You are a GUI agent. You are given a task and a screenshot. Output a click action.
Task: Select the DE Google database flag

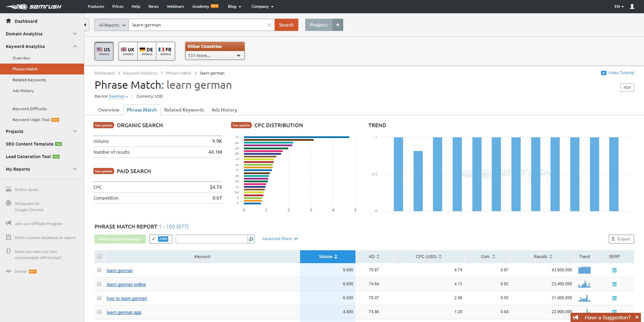click(x=147, y=51)
